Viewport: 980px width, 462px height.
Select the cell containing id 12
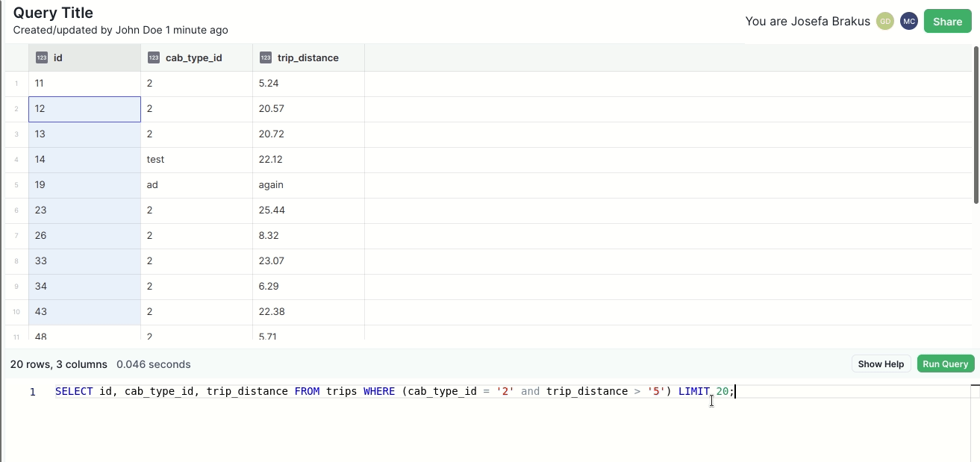point(84,109)
